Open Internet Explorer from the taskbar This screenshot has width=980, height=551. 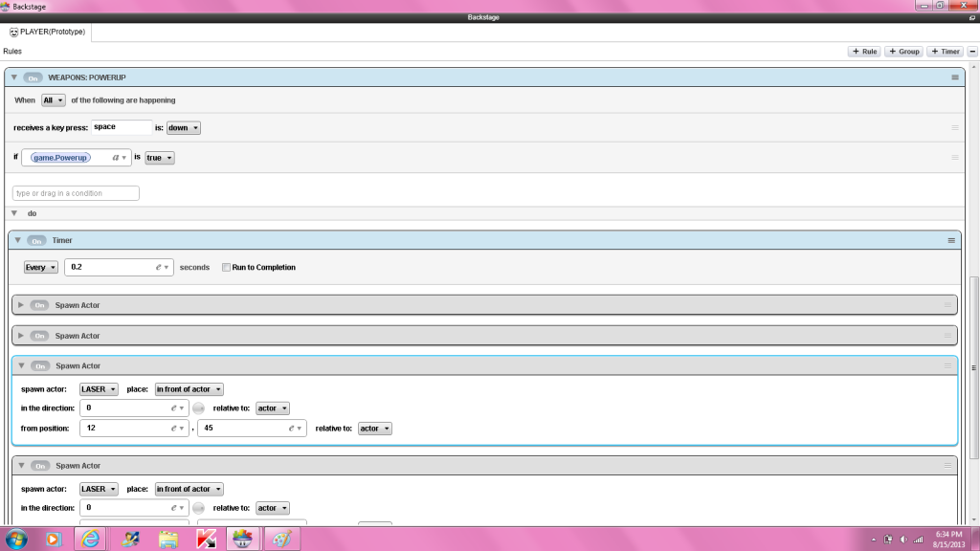point(89,539)
